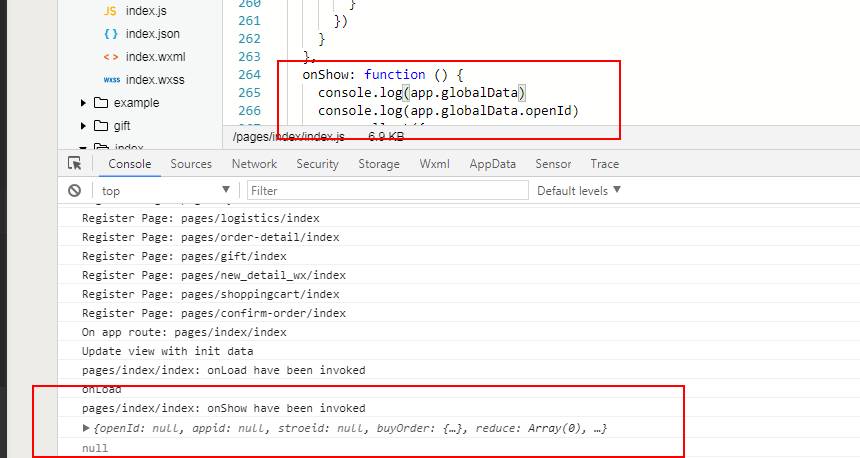This screenshot has height=458, width=860.
Task: Click log 'Register Page: pages/shoppingcart/index'
Action: (211, 294)
